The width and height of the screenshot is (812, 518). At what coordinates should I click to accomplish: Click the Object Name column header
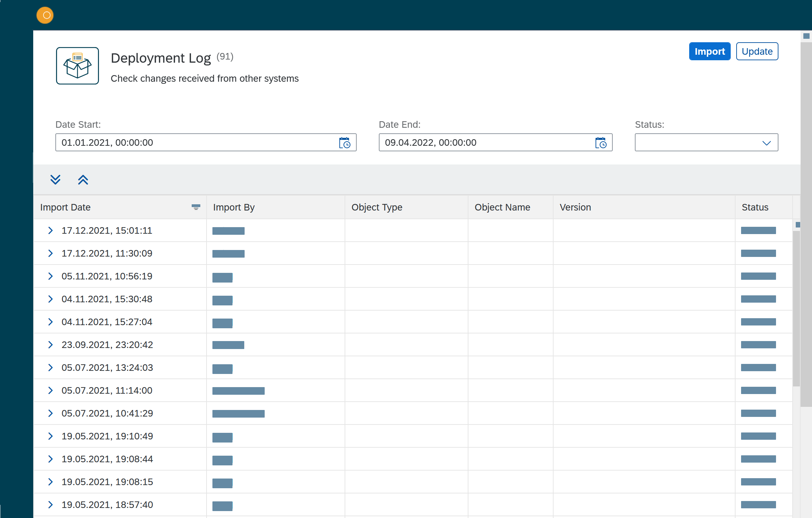pyautogui.click(x=511, y=207)
